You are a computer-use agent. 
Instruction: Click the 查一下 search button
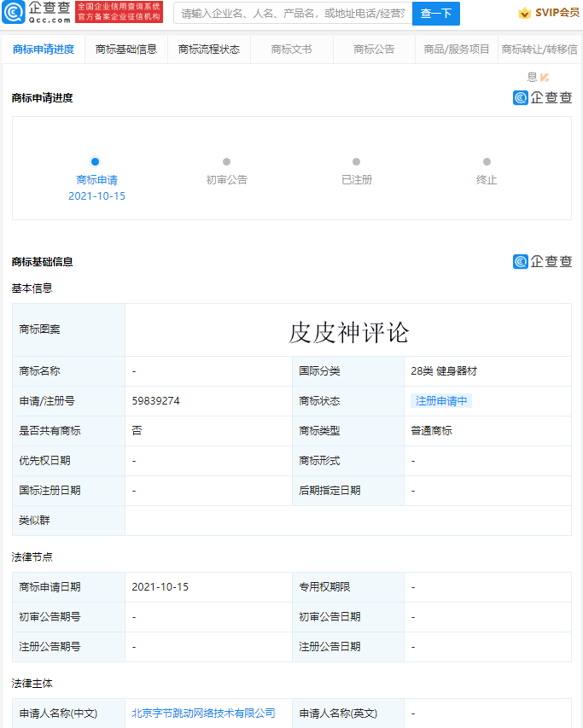click(436, 14)
